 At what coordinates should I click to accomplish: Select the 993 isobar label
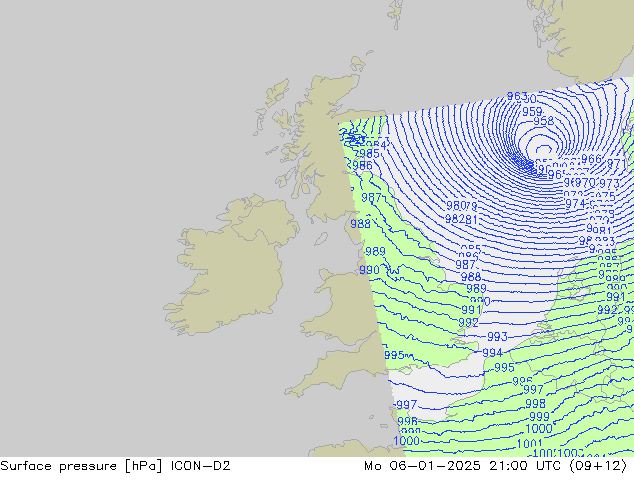click(497, 336)
